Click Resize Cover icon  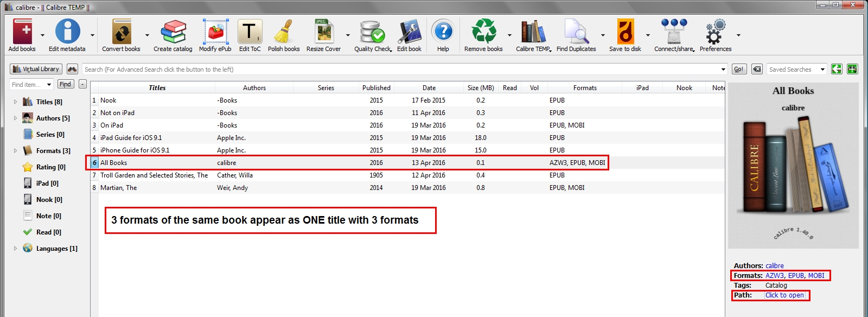(324, 31)
